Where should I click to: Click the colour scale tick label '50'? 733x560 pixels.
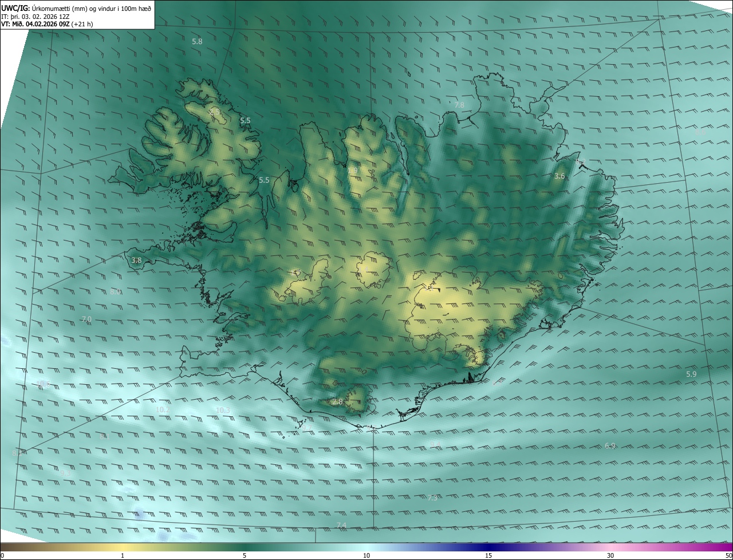728,555
